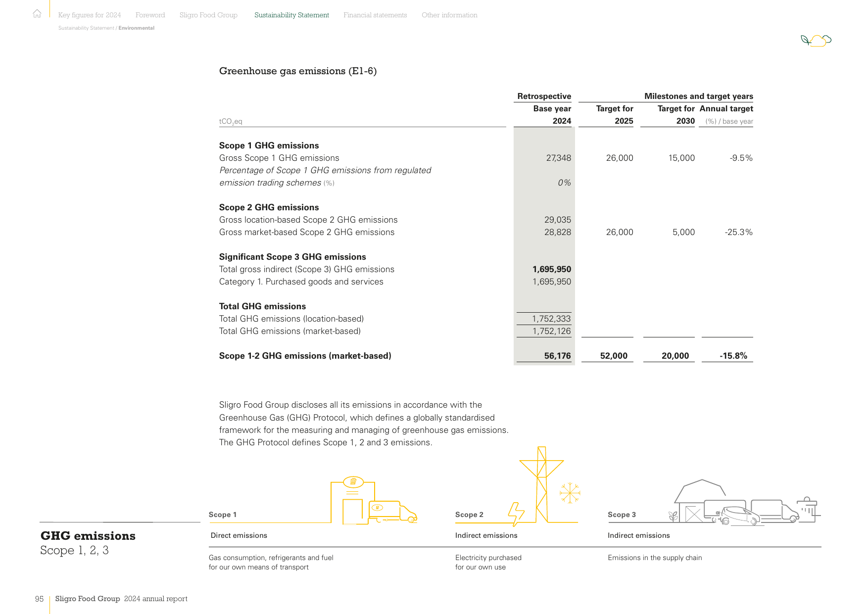Click the lightning bolt icon near Scope 2

pos(516,514)
